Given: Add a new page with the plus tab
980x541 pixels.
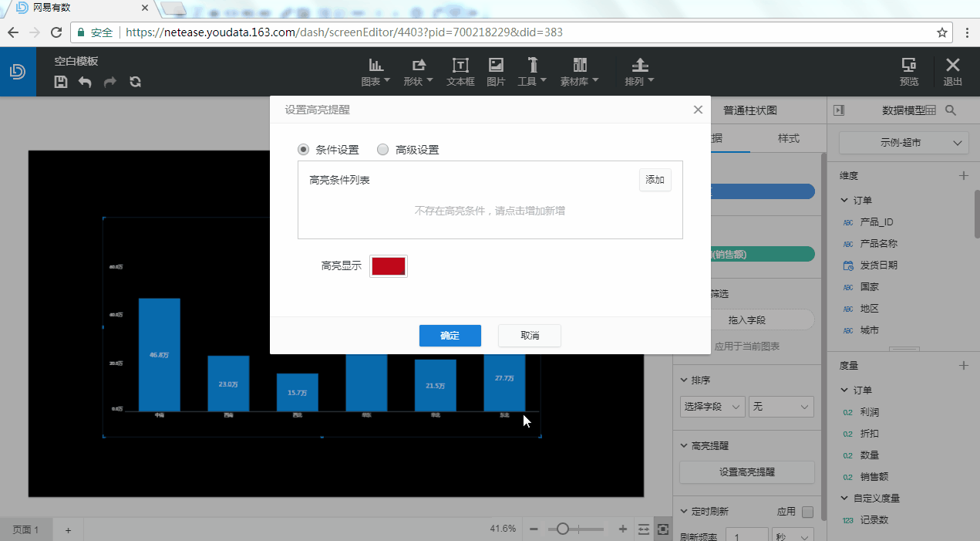Looking at the screenshot, I should (x=68, y=529).
